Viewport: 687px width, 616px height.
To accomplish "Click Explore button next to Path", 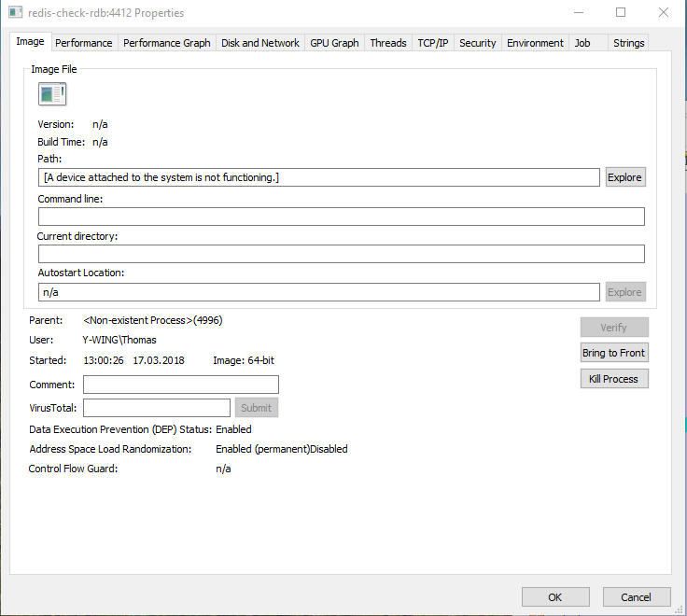I will [625, 177].
